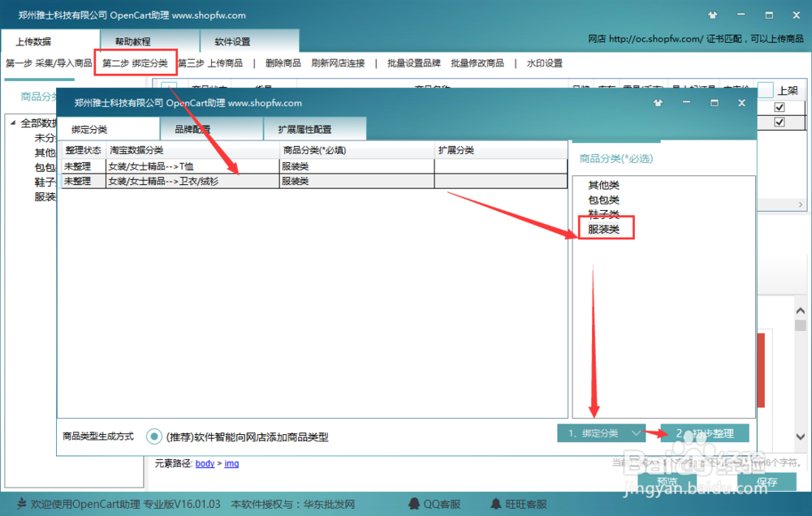Image resolution: width=812 pixels, height=516 pixels.
Task: Select 服装类 in category list
Action: point(604,229)
